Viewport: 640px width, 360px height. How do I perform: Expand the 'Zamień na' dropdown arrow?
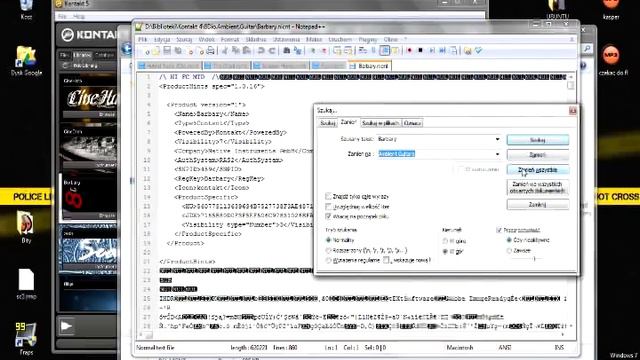coord(497,154)
